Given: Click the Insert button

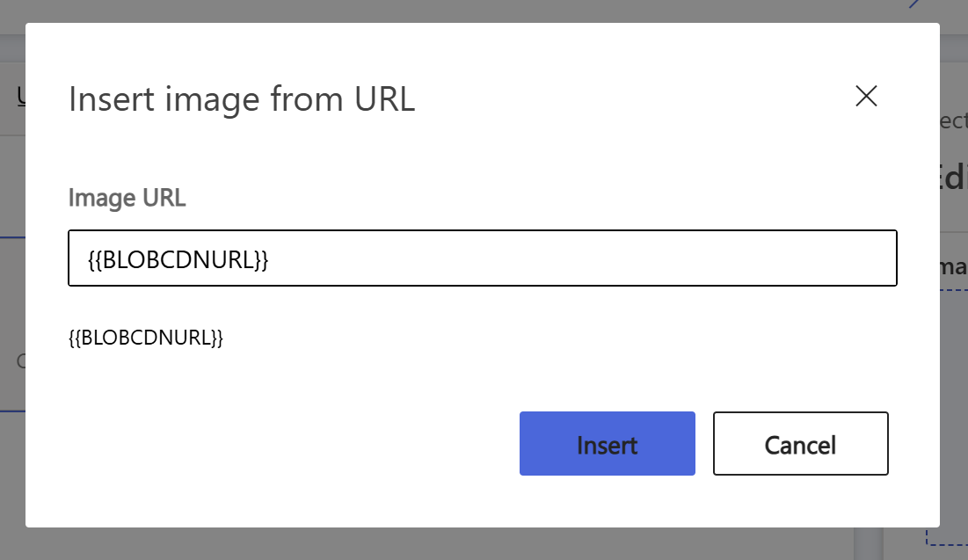Looking at the screenshot, I should coord(607,444).
